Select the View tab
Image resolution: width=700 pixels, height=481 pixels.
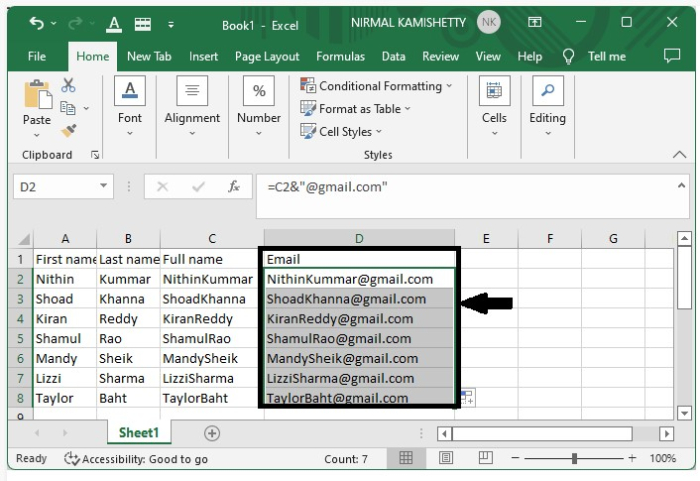[488, 56]
